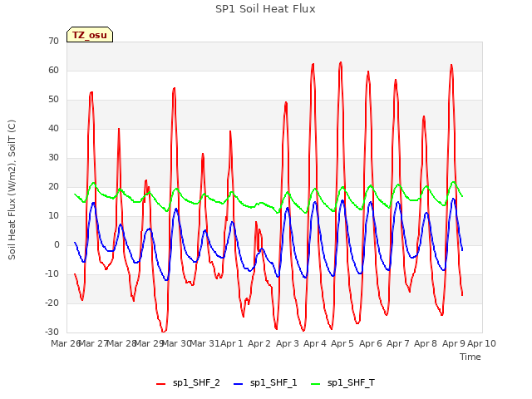
Task: Click the green sp1_SHF_T legend color line
Action: [x=316, y=384]
